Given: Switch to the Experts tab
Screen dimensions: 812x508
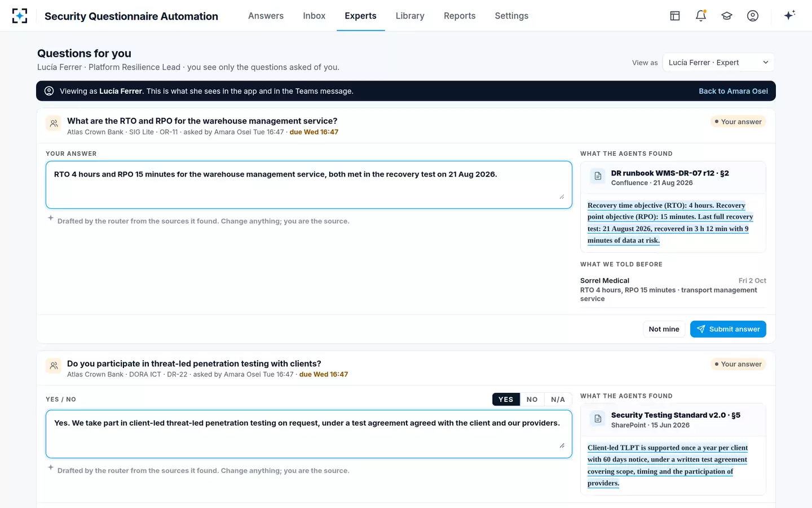Looking at the screenshot, I should click(x=360, y=16).
